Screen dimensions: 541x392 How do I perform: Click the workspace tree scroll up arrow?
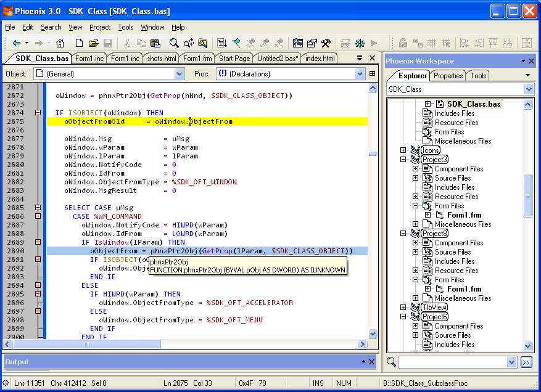click(x=527, y=104)
